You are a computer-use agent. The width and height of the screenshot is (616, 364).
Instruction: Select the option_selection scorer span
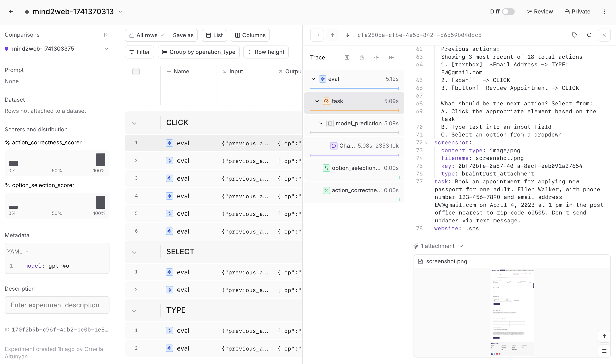[356, 168]
